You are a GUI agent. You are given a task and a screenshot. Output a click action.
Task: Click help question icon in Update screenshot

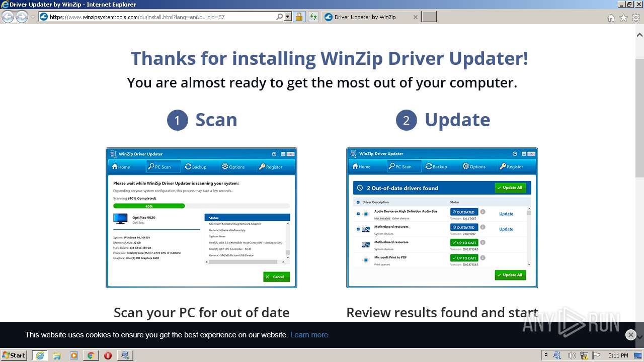coord(515,154)
